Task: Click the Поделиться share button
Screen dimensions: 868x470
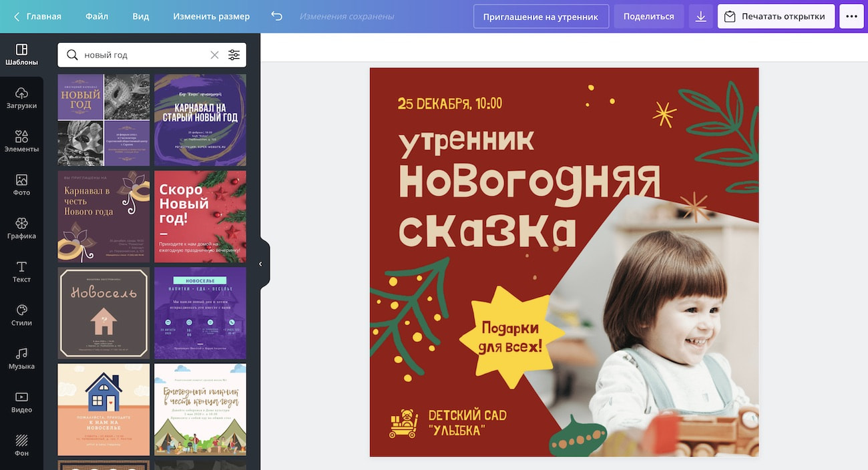Action: coord(648,16)
